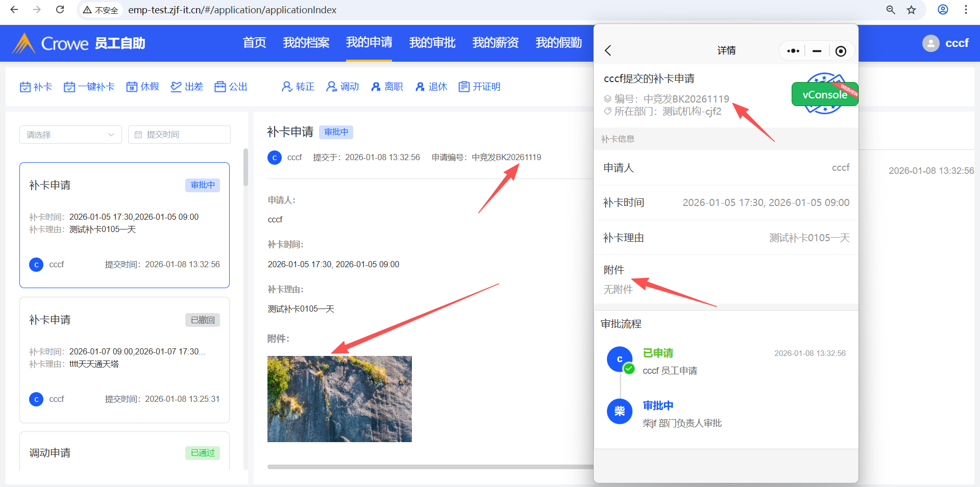
Task: Open the 开证明 certificate application
Action: tap(479, 87)
